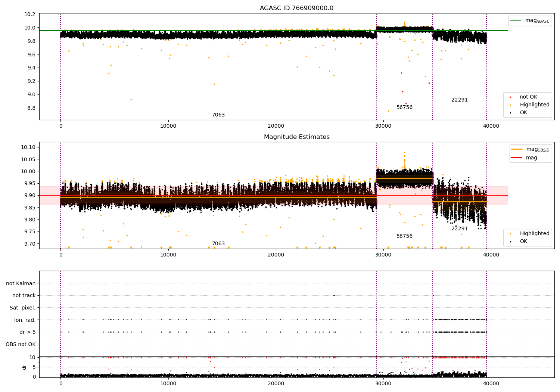Viewport: 560px width, 392px height.
Task: Click the 'Magnitude Estimates' plot title
Action: coord(296,137)
